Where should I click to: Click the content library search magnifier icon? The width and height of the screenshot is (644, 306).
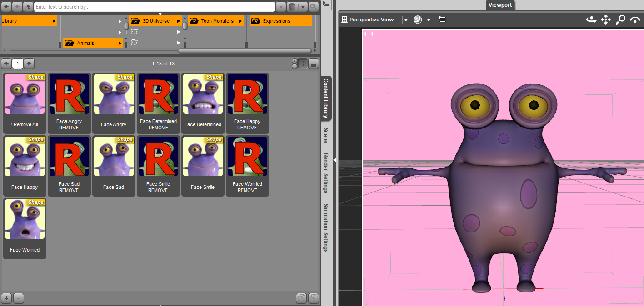(314, 7)
